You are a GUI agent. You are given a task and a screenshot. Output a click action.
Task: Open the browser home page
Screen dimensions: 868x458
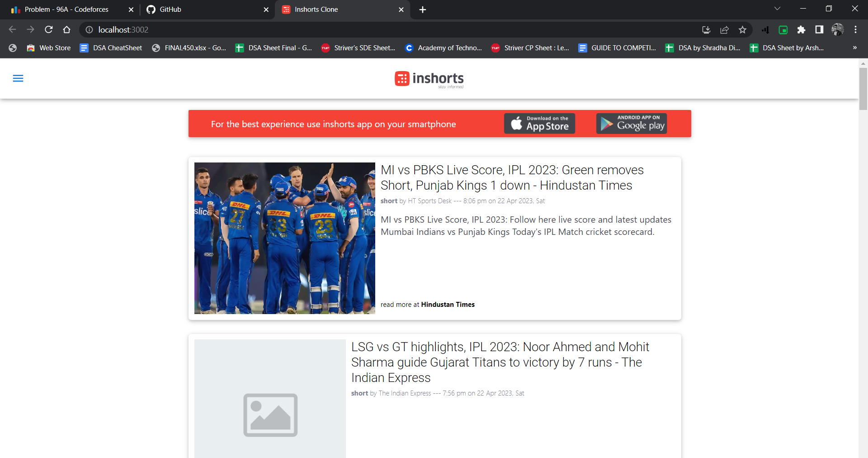click(66, 29)
